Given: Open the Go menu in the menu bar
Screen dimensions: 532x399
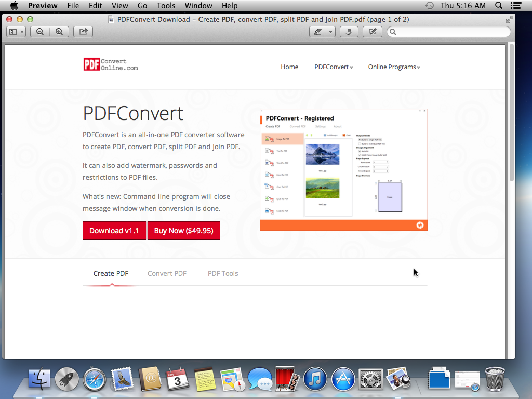Looking at the screenshot, I should pyautogui.click(x=142, y=6).
